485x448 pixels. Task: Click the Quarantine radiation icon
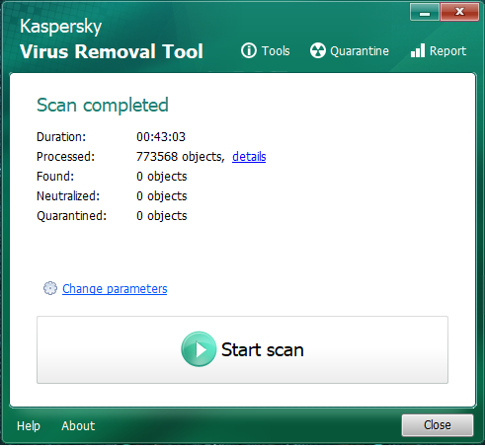point(318,50)
